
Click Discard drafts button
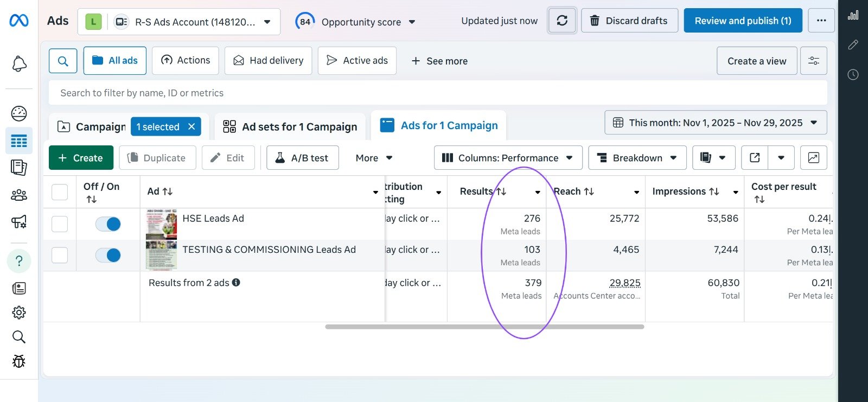tap(629, 21)
